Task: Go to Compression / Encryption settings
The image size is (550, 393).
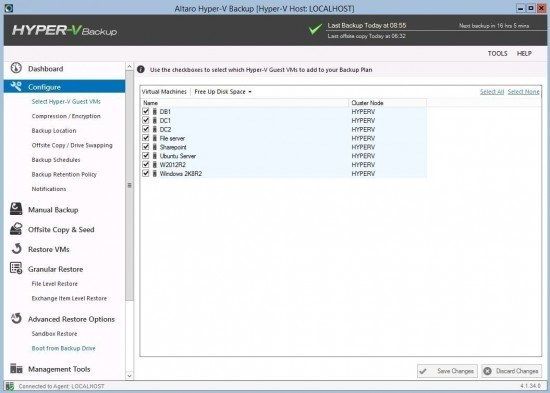Action: (66, 116)
